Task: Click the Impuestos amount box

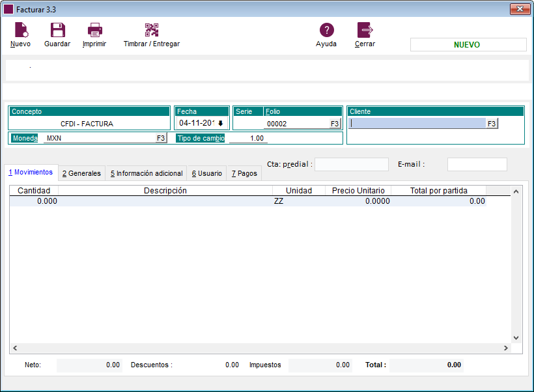Action: point(320,365)
